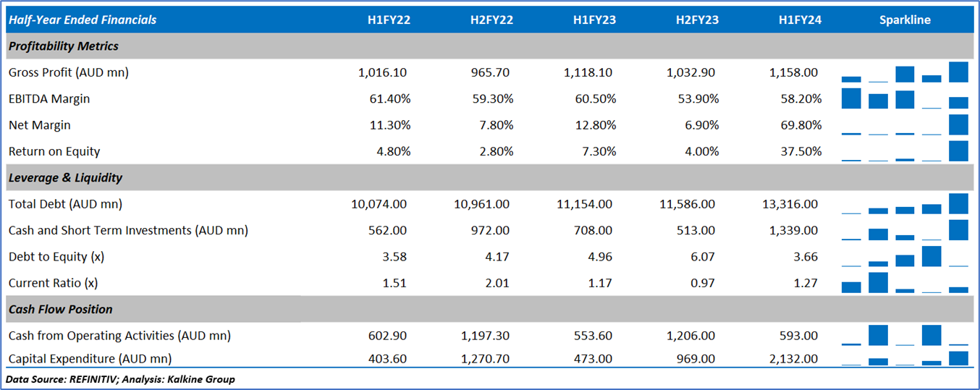The image size is (980, 390).
Task: Click the Sparkline column header
Action: pyautogui.click(x=905, y=20)
